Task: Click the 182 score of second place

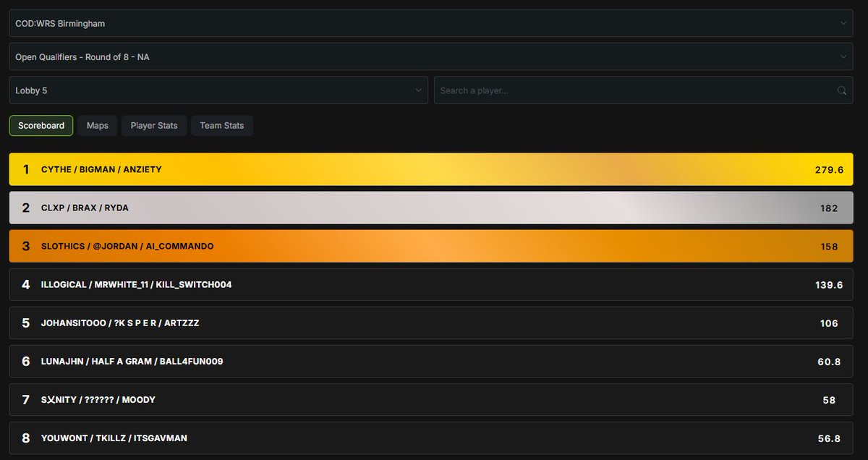Action: pyautogui.click(x=829, y=208)
